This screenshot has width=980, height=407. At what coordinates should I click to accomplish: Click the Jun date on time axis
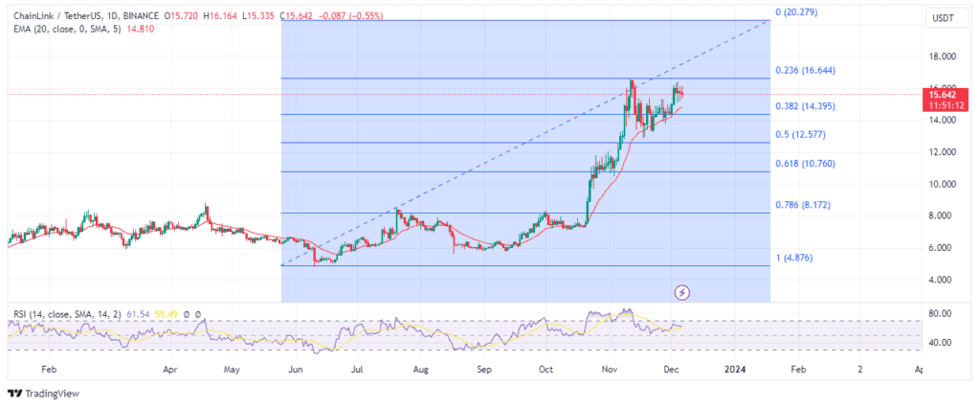click(x=296, y=370)
